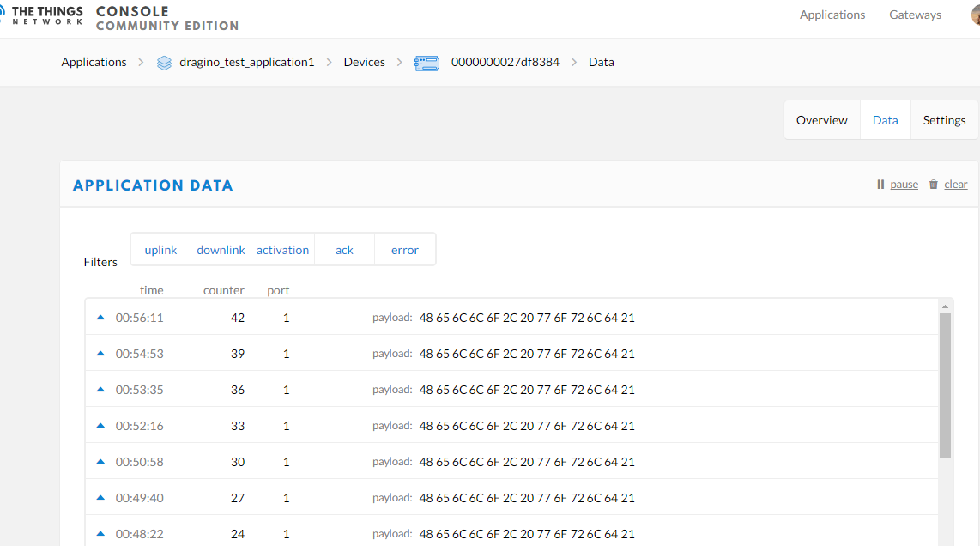Viewport: 980px width, 546px height.
Task: Click the timestamp 00:53:35
Action: 139,390
